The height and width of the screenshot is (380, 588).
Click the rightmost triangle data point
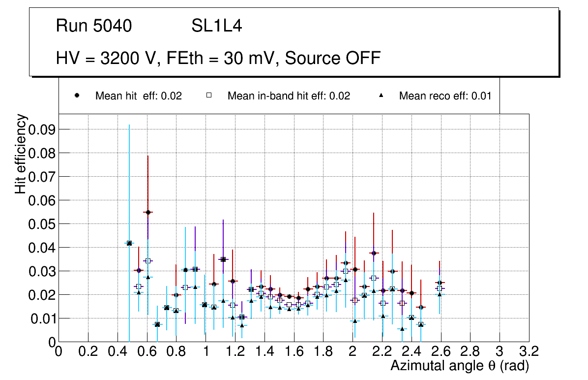(x=440, y=294)
